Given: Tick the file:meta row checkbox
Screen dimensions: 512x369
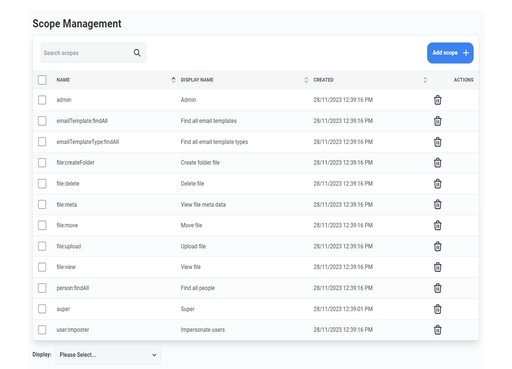Looking at the screenshot, I should tap(42, 204).
